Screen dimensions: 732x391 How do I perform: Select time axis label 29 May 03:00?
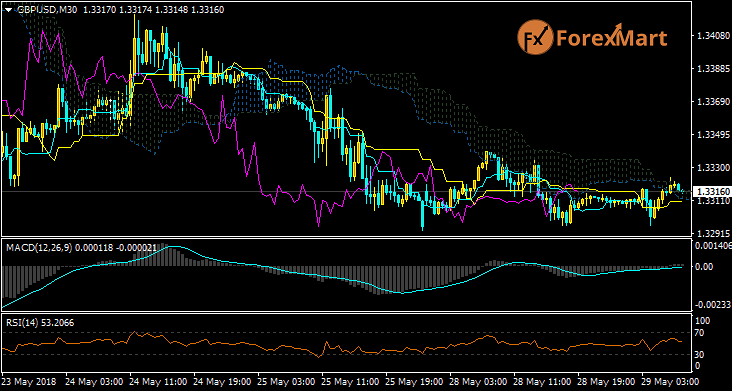click(x=669, y=381)
